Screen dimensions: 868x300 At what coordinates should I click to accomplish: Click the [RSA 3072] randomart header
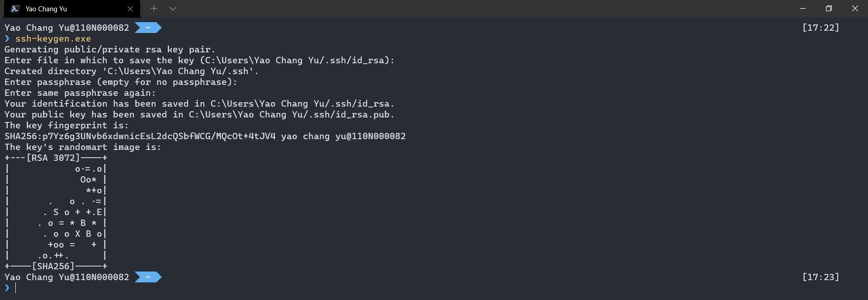[53, 158]
